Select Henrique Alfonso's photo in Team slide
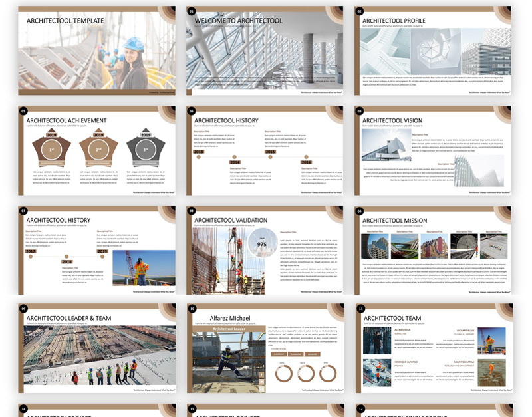Viewport: 532px width, 417px height. coord(377,373)
